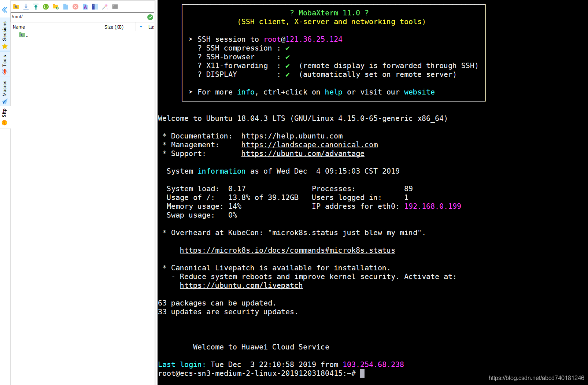Go to parent directory in SFTP toolbar
Viewport: 588px width, 385px height.
coord(16,7)
